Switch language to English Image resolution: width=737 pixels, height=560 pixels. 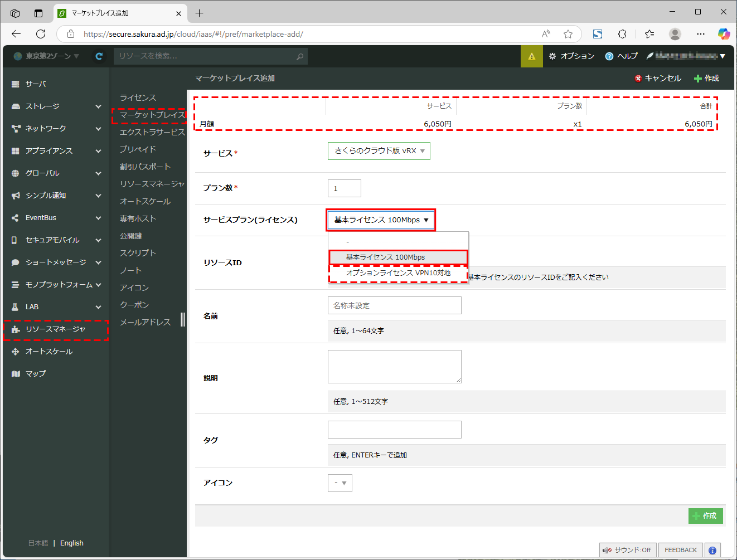pos(72,543)
